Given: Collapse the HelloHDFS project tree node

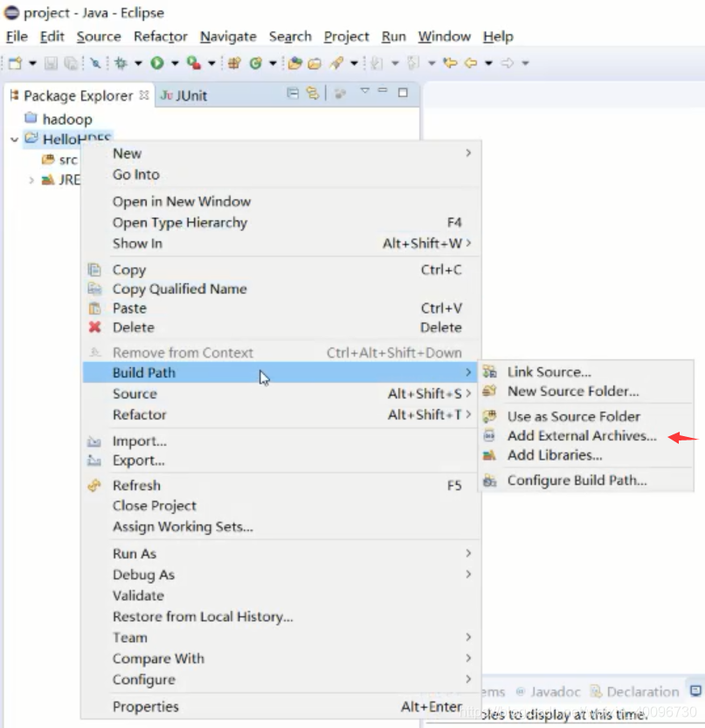Looking at the screenshot, I should pos(14,139).
